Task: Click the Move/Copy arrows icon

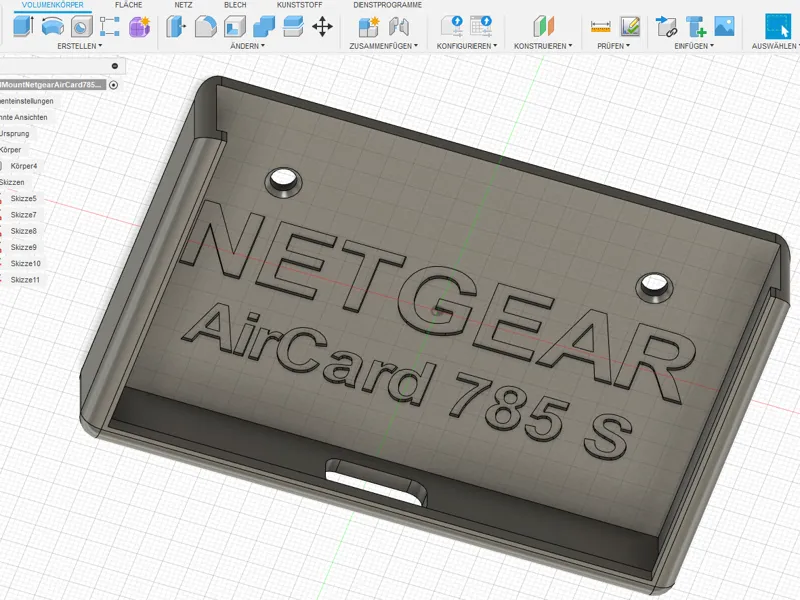Action: (x=322, y=26)
